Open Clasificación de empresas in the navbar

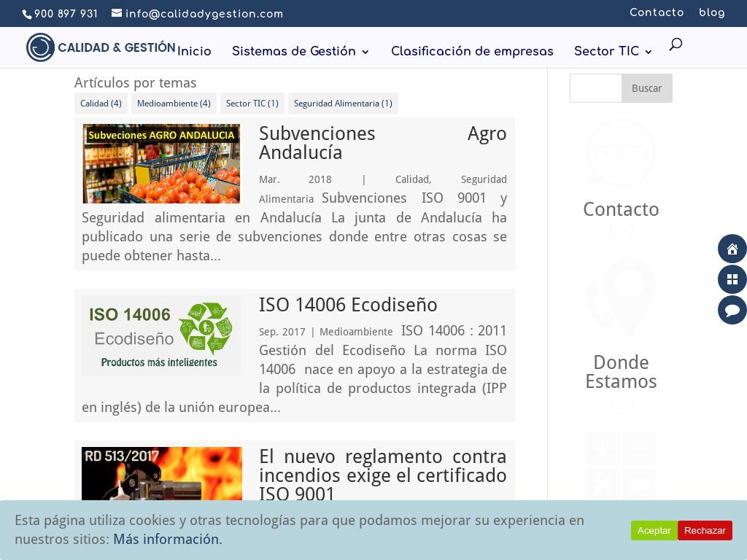pos(472,52)
